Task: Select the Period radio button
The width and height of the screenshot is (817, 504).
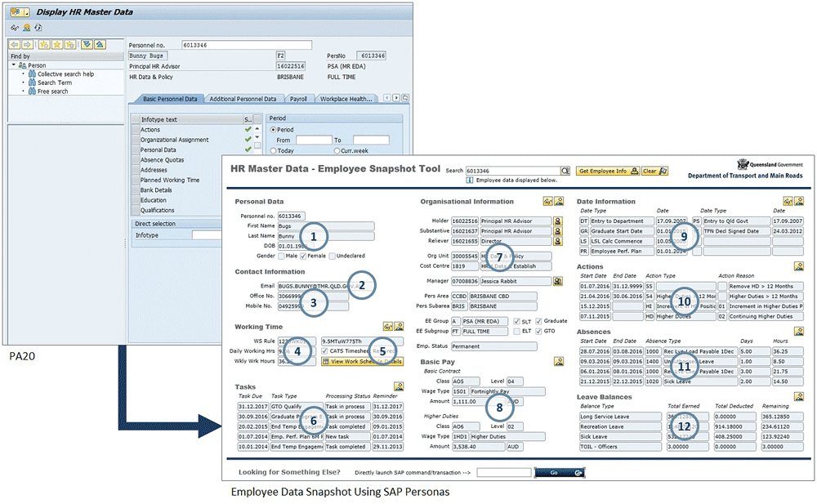Action: pyautogui.click(x=273, y=129)
